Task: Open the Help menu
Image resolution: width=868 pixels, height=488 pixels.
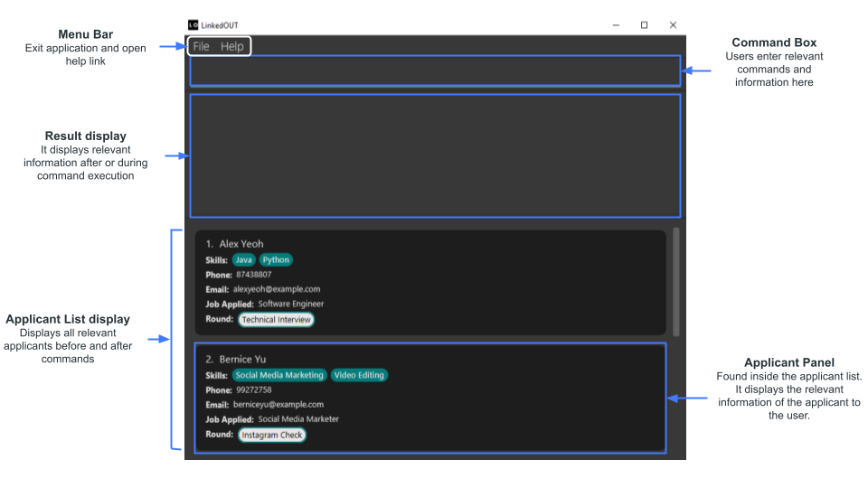Action: click(x=232, y=46)
